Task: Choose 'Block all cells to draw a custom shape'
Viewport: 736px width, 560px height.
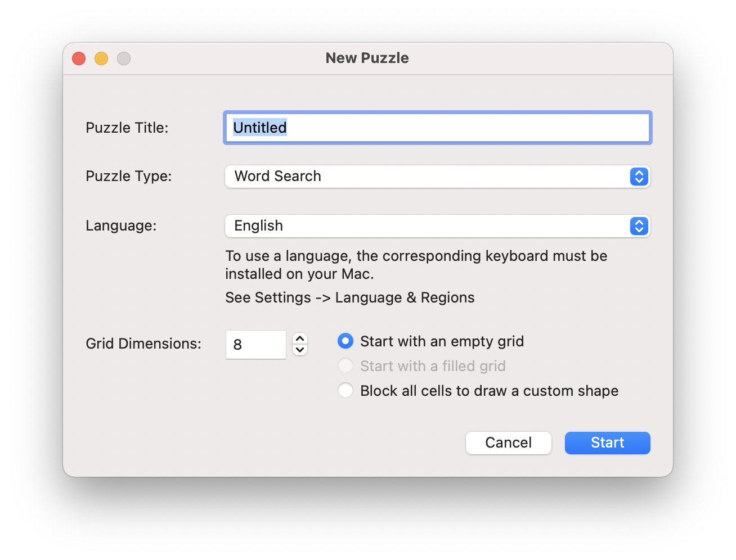Action: tap(345, 390)
